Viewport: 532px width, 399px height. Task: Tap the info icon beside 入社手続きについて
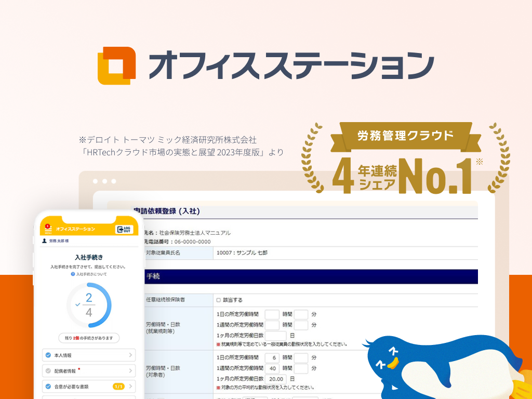(x=73, y=274)
